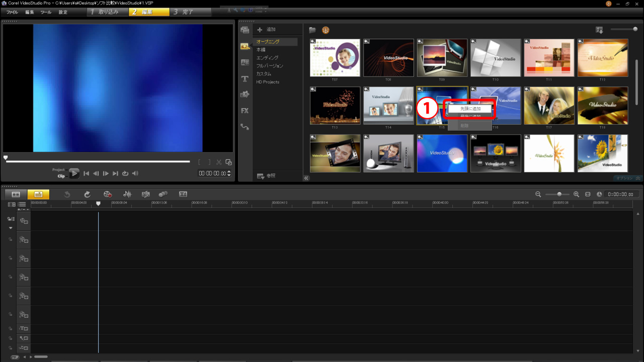Toggle lock on the title track
The width and height of the screenshot is (644, 362).
click(x=10, y=328)
